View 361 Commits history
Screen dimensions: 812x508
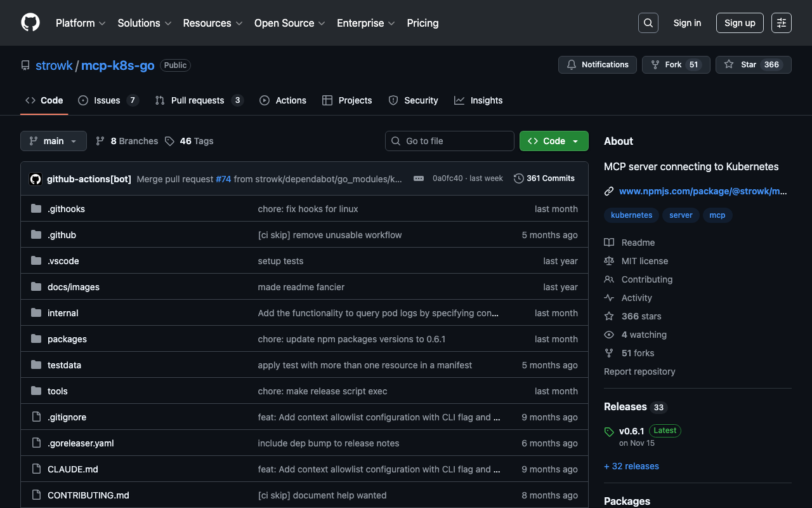[x=544, y=178]
